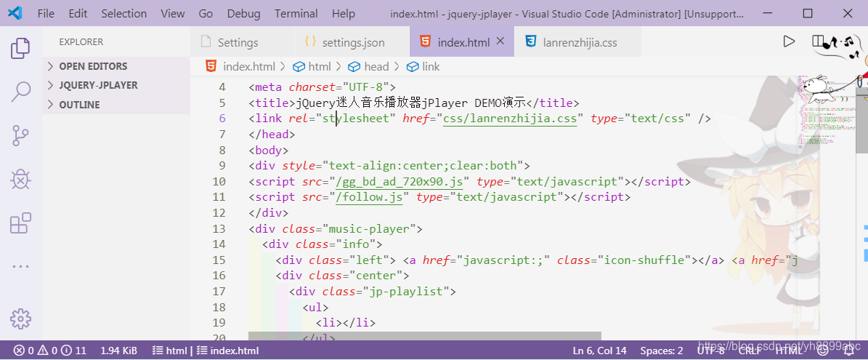Click the EXPLORER panel title

coord(81,42)
